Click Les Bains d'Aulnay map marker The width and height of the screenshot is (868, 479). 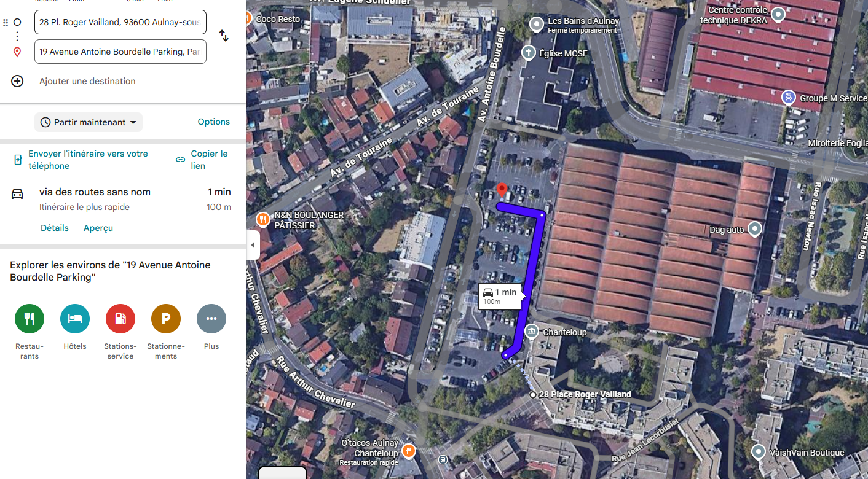pos(537,25)
